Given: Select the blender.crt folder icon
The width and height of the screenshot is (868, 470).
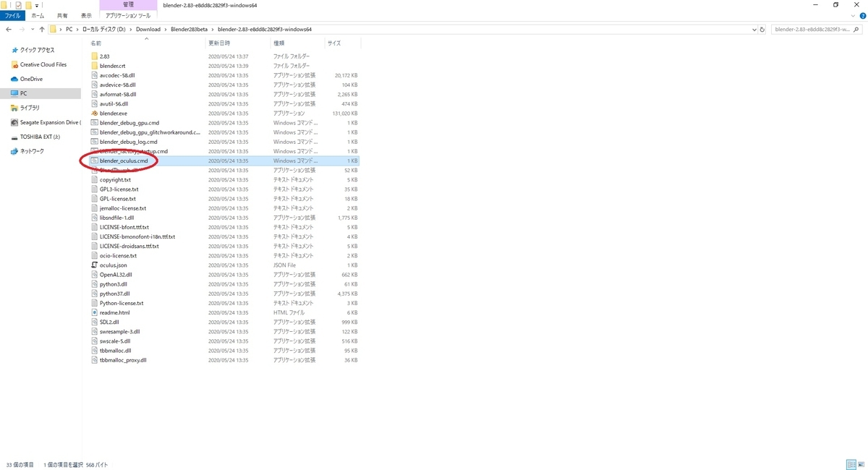Looking at the screenshot, I should tap(95, 66).
